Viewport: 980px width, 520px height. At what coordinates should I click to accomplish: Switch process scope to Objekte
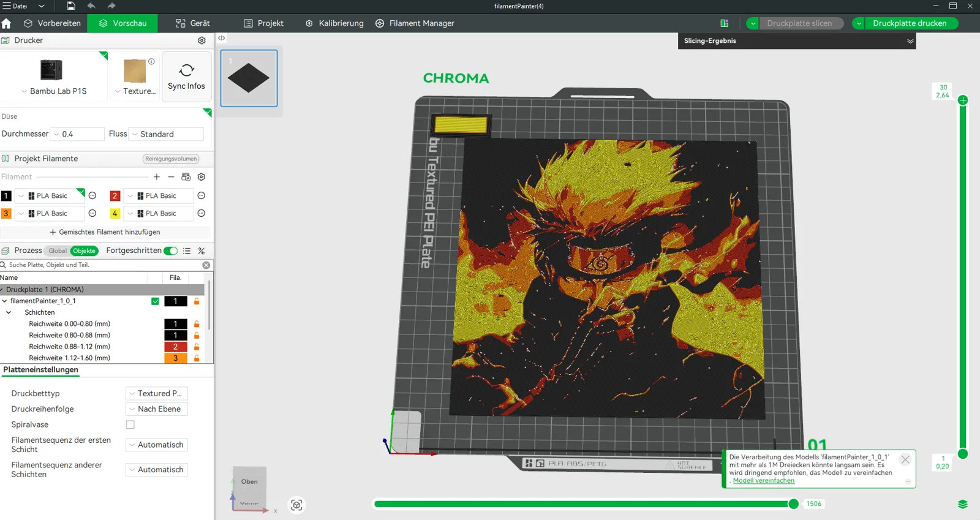[84, 251]
